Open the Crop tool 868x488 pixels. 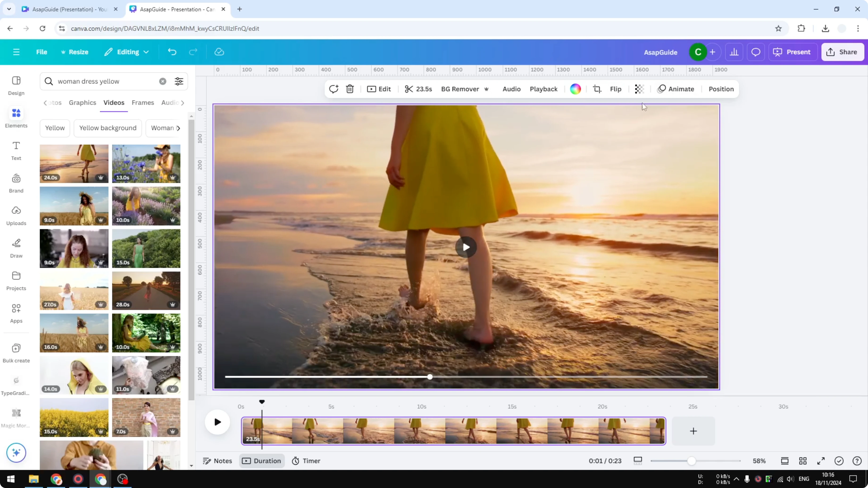(x=597, y=89)
